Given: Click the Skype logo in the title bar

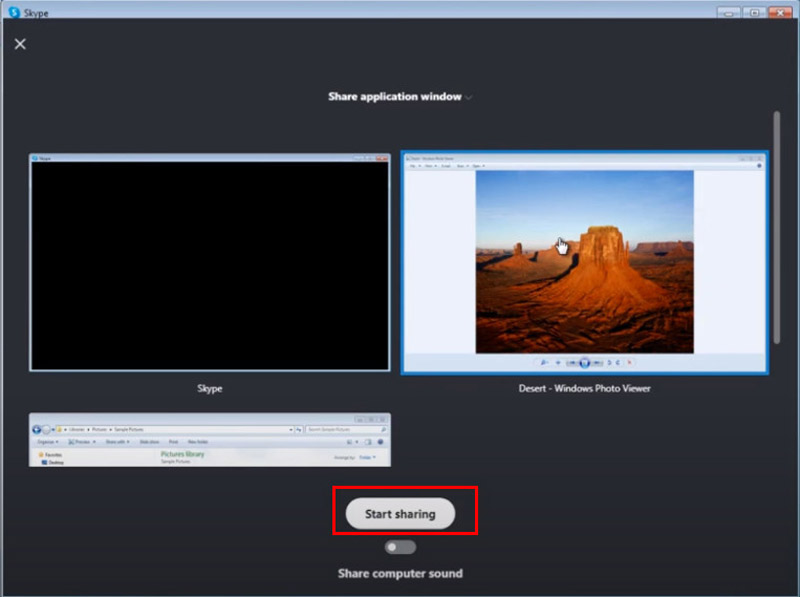Looking at the screenshot, I should click(13, 12).
